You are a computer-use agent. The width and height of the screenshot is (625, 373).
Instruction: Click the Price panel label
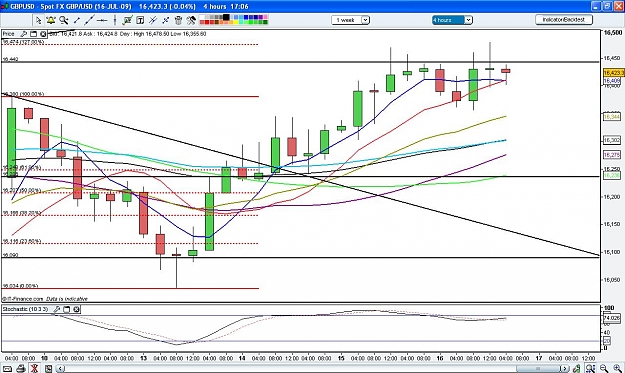coord(8,34)
